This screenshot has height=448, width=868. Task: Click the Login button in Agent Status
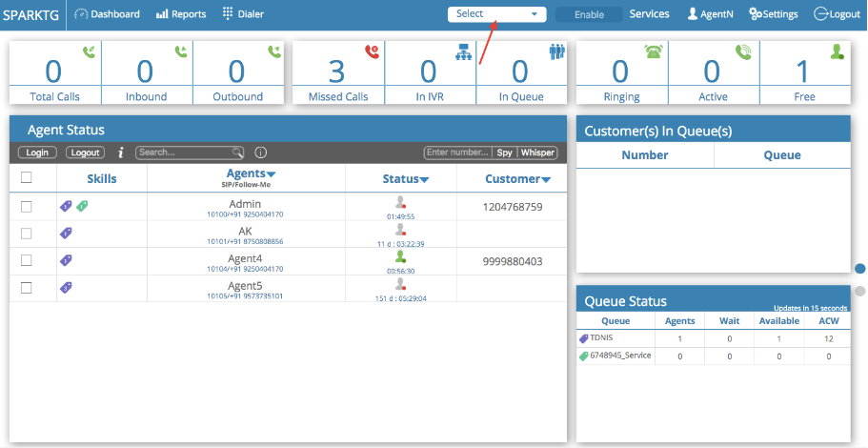(x=37, y=153)
